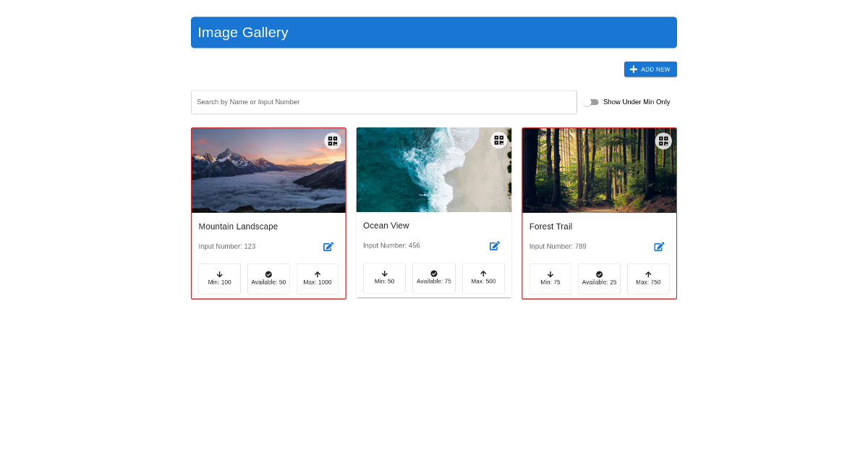Click the up-arrow Max: 1000 icon button
Image resolution: width=868 pixels, height=456 pixels.
(317, 278)
